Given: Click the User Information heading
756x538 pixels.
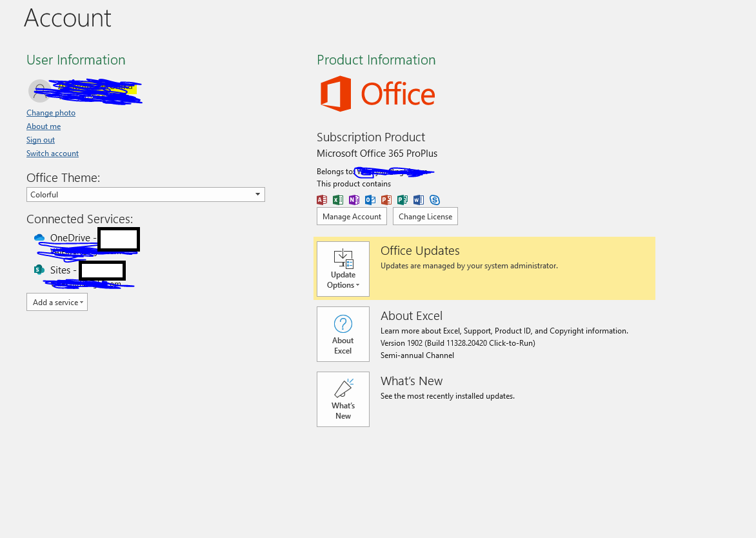Looking at the screenshot, I should click(75, 60).
